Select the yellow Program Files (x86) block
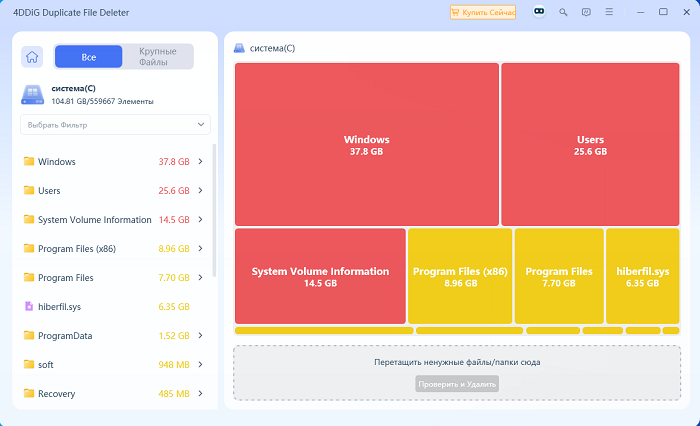 pos(460,276)
